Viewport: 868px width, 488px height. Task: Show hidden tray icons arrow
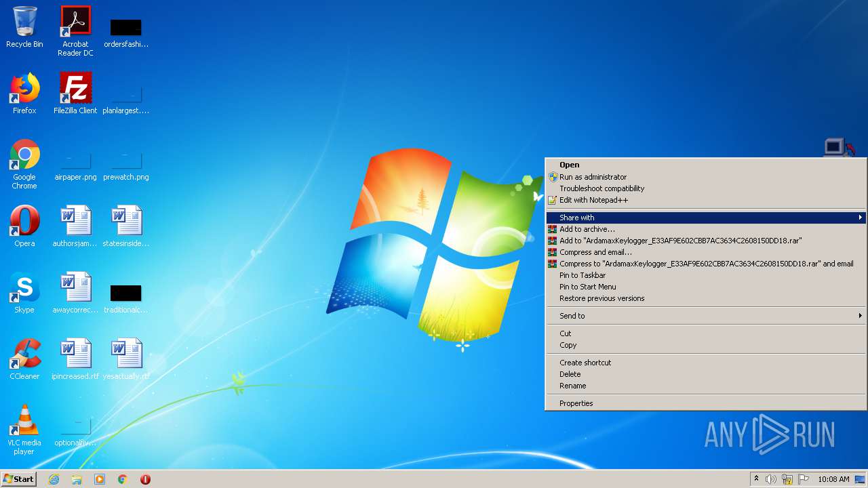(x=755, y=479)
